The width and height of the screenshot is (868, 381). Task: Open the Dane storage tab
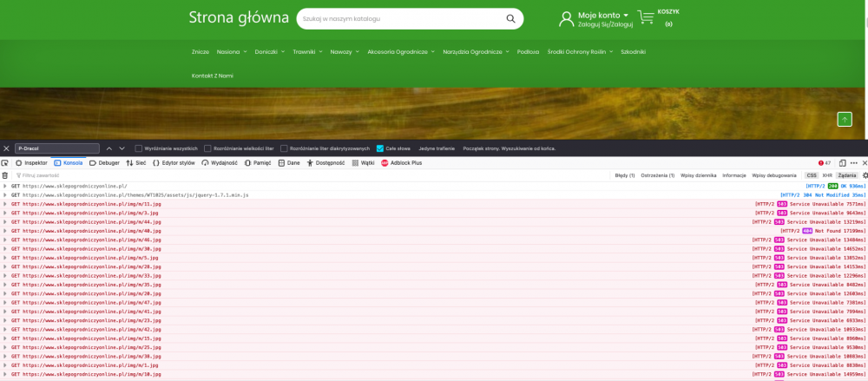289,163
